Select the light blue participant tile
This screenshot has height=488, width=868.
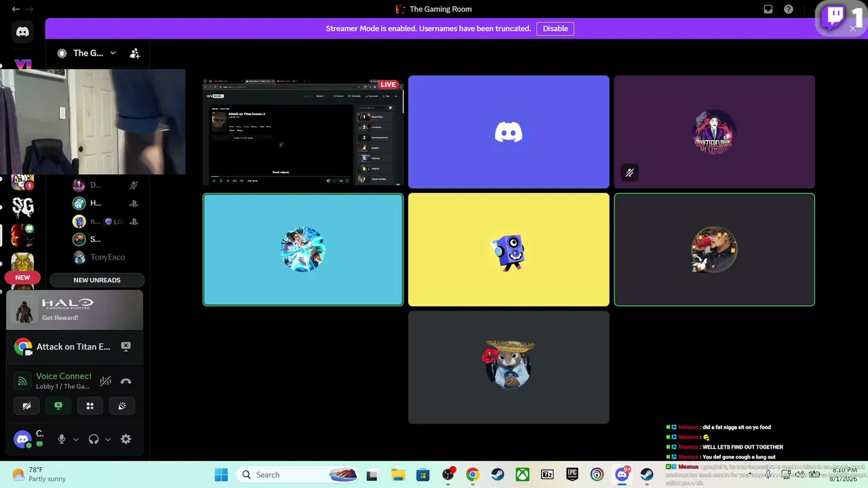pos(303,249)
